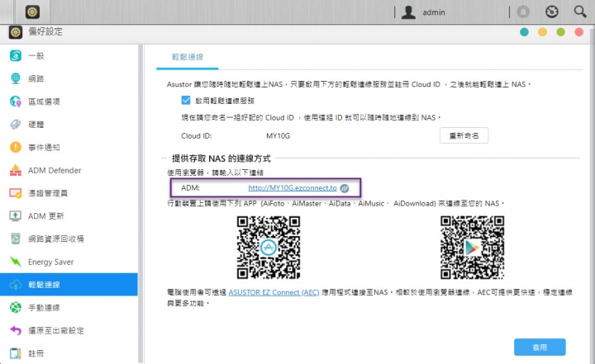Open the notification bell icon in top bar
Viewport: 595px width, 364px height.
click(x=523, y=12)
